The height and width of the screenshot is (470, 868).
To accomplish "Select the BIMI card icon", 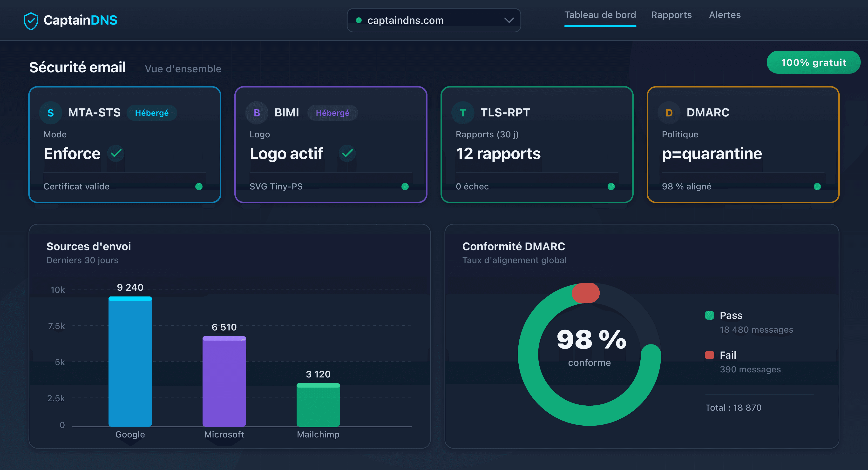I will pos(257,113).
